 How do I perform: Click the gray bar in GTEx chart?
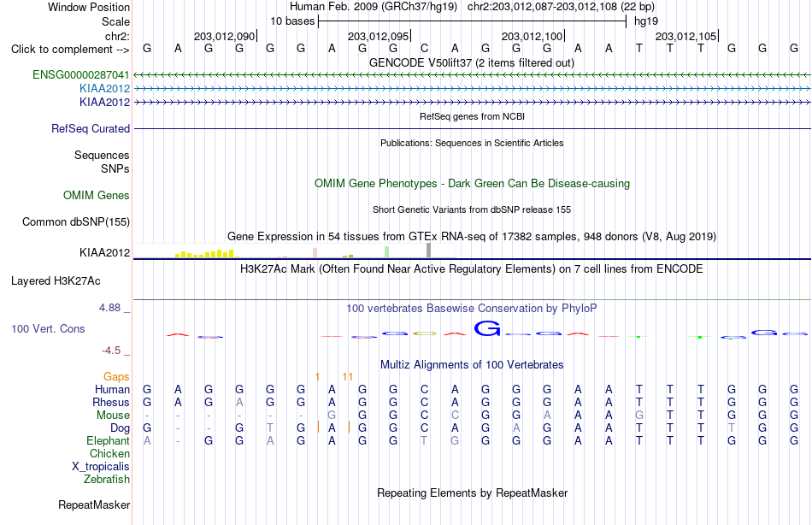tap(428, 251)
